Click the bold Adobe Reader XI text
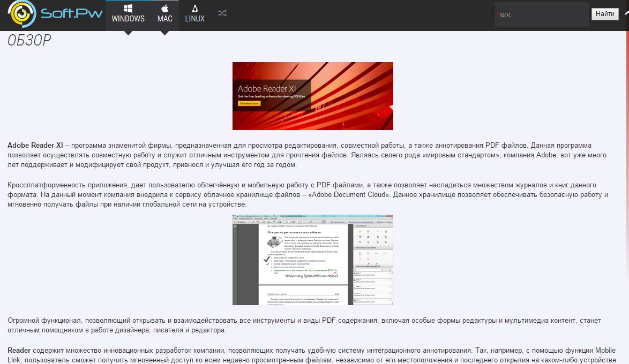Viewport: 629px width, 364px height. tap(35, 145)
